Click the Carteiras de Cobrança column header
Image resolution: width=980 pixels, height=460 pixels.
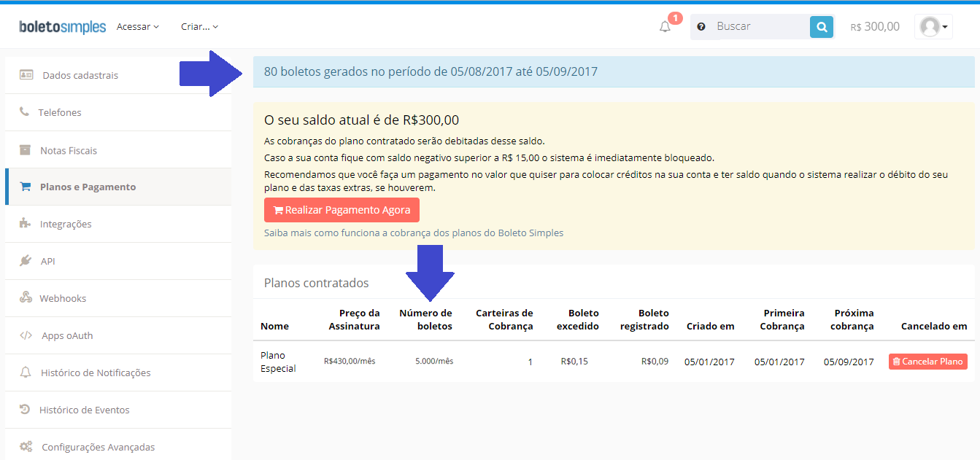click(x=504, y=319)
